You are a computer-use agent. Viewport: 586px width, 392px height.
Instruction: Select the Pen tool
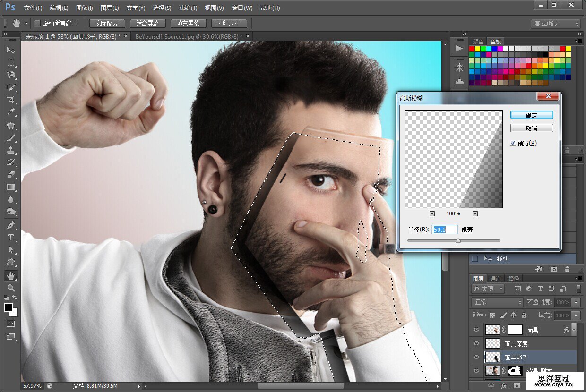pos(11,225)
